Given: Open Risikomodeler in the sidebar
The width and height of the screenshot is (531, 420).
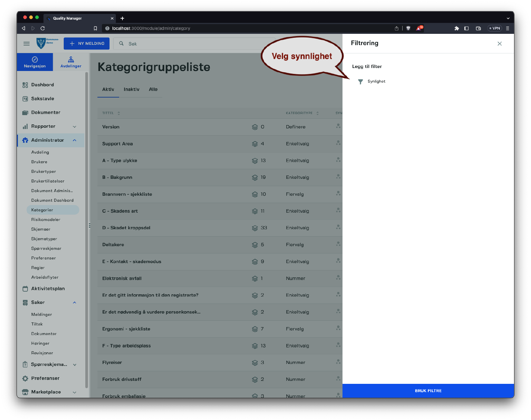Looking at the screenshot, I should coord(46,220).
